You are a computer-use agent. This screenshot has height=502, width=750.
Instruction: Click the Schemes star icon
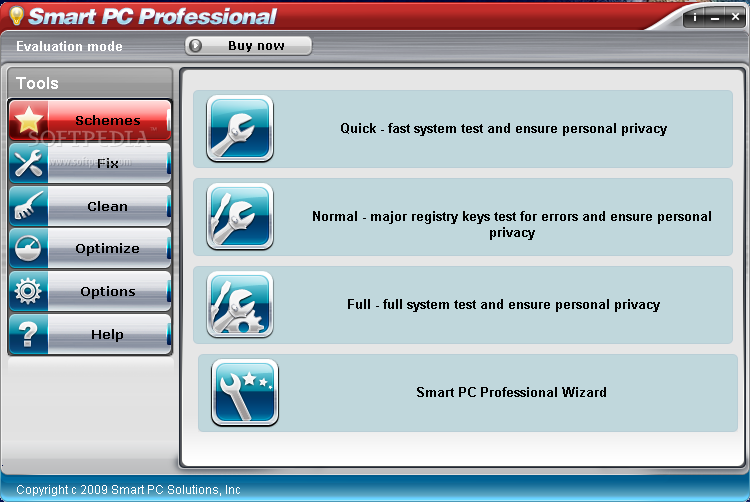28,120
